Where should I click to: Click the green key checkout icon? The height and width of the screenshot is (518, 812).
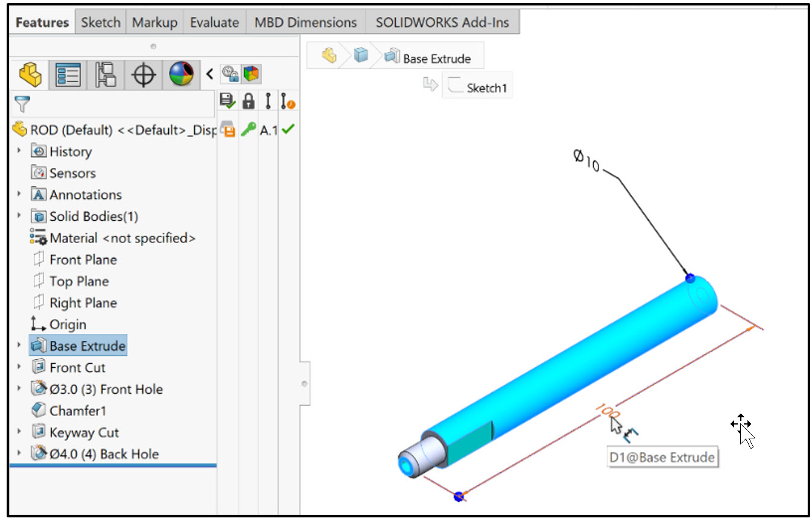pyautogui.click(x=247, y=129)
